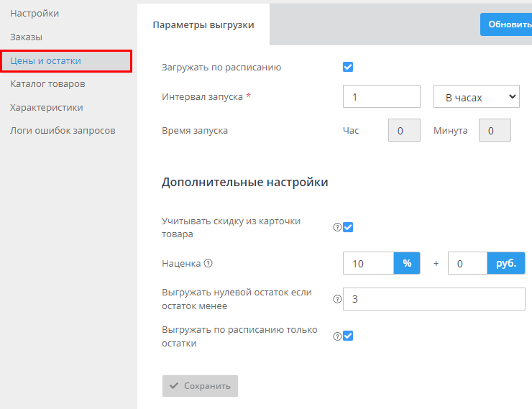The image size is (532, 409).
Task: Click the zero stock threshold input field
Action: [x=434, y=300]
